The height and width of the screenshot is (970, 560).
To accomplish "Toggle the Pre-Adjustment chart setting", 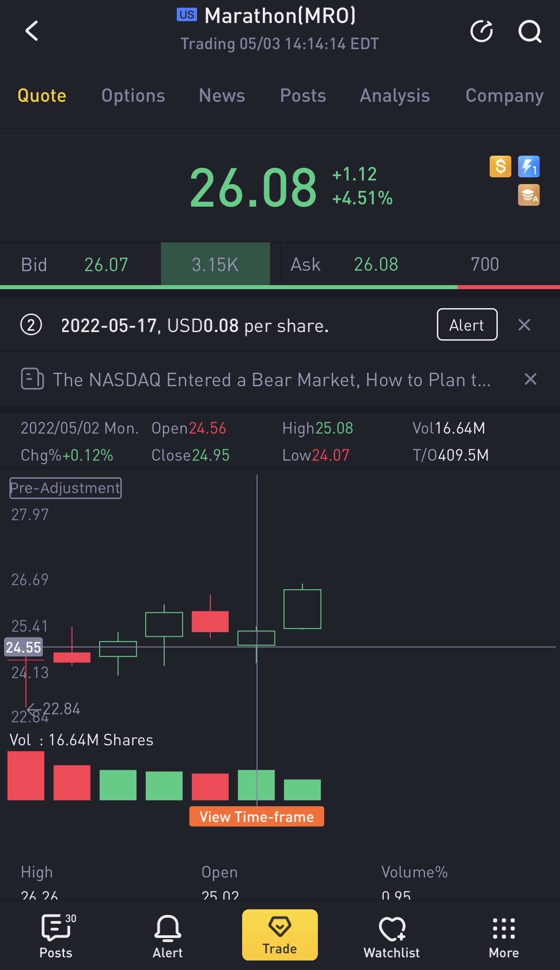I will point(65,488).
